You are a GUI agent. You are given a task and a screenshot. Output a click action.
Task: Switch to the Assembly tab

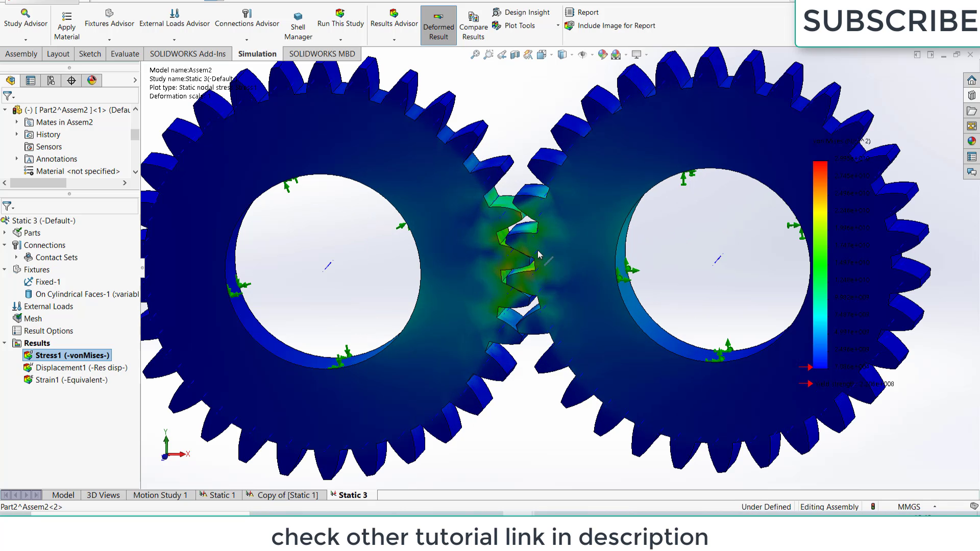[21, 54]
